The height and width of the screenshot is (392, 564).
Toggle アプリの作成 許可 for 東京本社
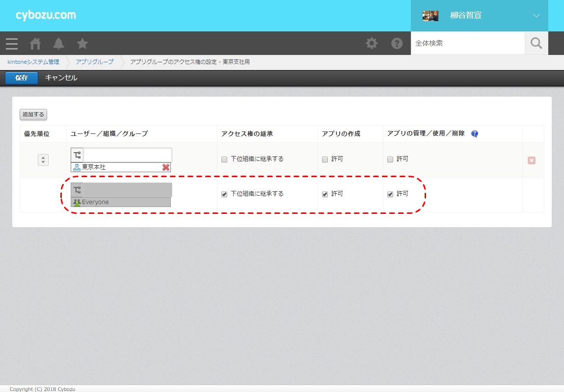pyautogui.click(x=325, y=159)
